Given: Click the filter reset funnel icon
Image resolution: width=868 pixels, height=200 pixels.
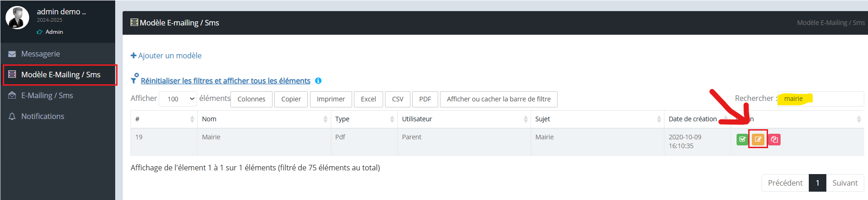Looking at the screenshot, I should pyautogui.click(x=134, y=79).
